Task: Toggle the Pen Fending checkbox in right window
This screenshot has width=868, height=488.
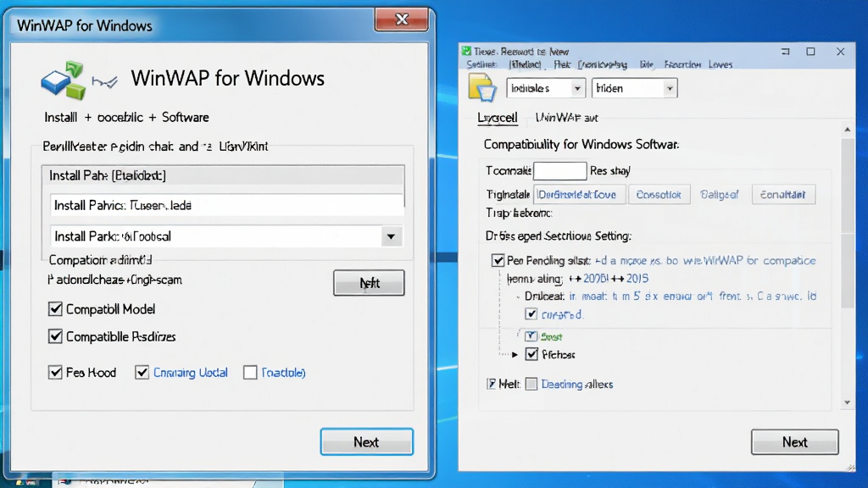Action: click(498, 261)
